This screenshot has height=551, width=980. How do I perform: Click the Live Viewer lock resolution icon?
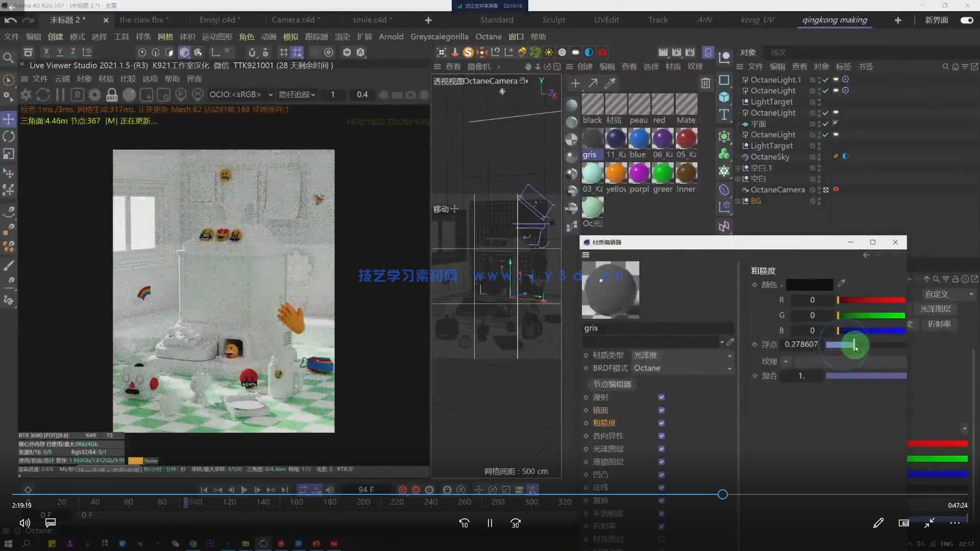[x=112, y=95]
